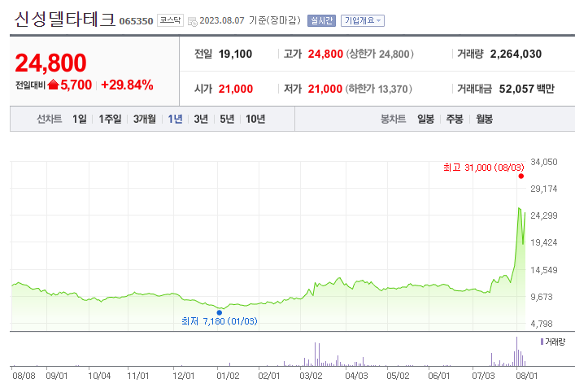Click the stock name 신성델타테크
This screenshot has height=392, width=575.
click(65, 20)
